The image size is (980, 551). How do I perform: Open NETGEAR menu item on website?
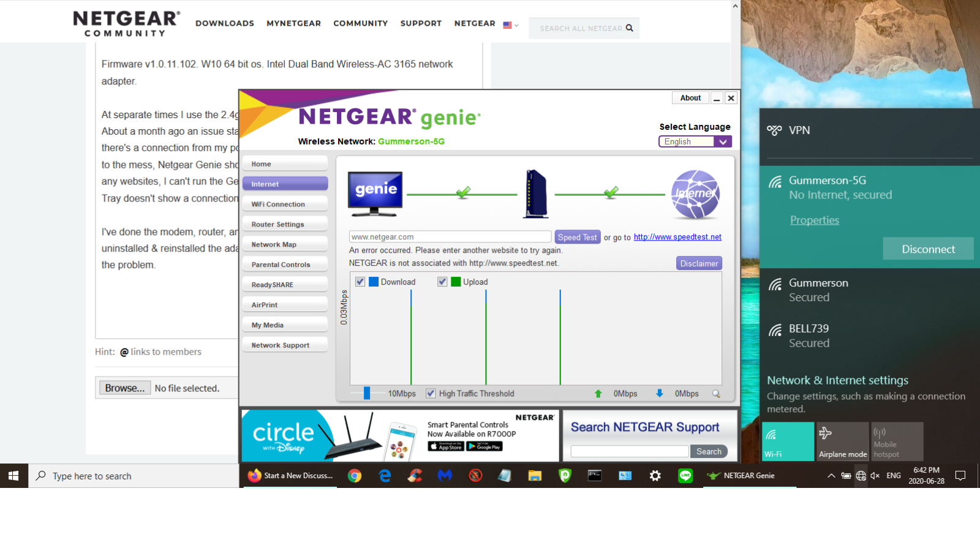click(x=475, y=23)
